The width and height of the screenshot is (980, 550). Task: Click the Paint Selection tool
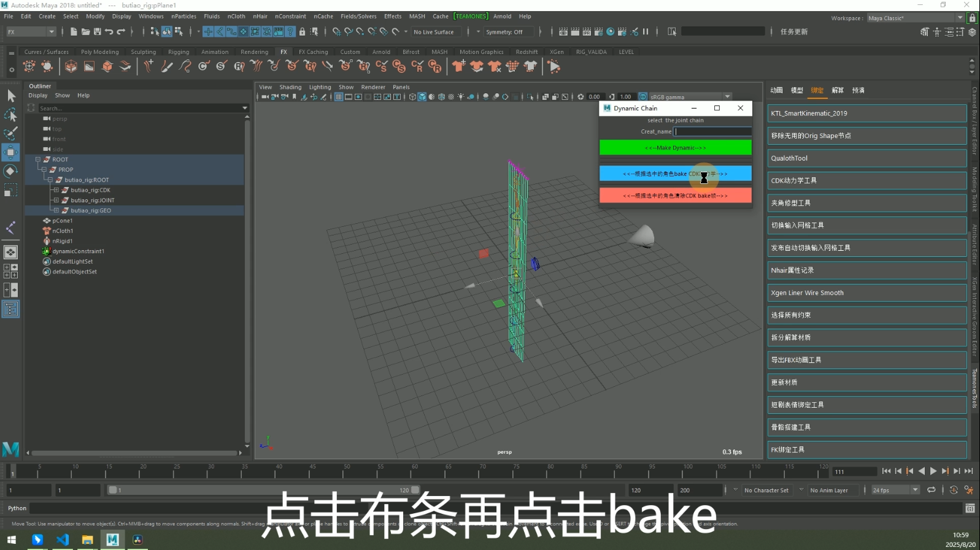click(x=10, y=134)
